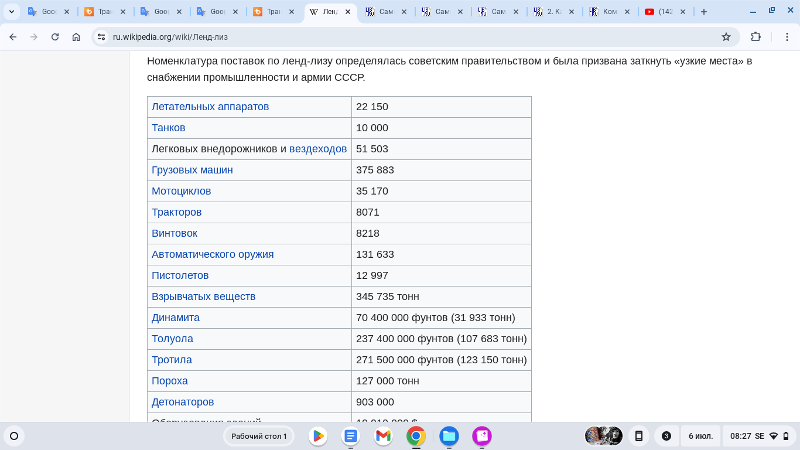Follow the "Грузовых машин" link

tap(192, 170)
